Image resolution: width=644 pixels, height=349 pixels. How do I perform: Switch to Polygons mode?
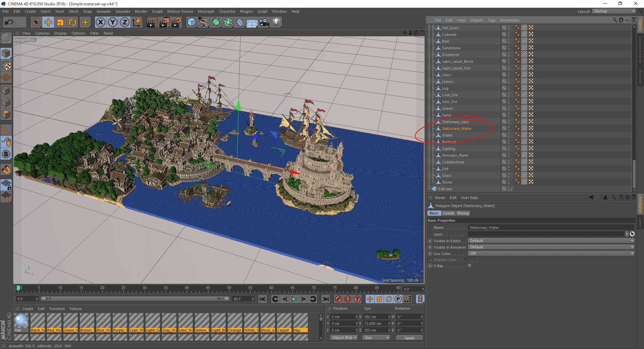6,114
